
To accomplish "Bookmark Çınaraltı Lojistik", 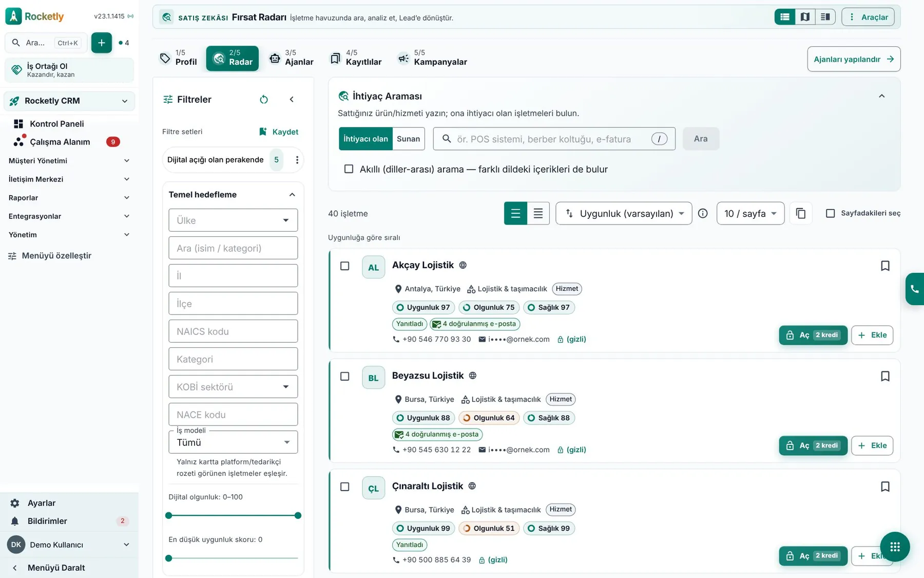I will (885, 487).
